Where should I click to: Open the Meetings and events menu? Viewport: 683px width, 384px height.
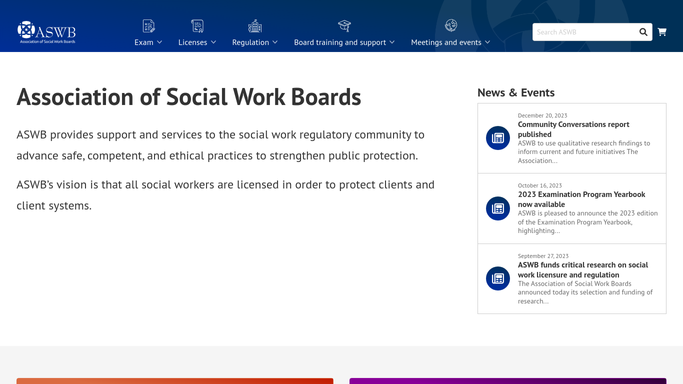pos(450,42)
